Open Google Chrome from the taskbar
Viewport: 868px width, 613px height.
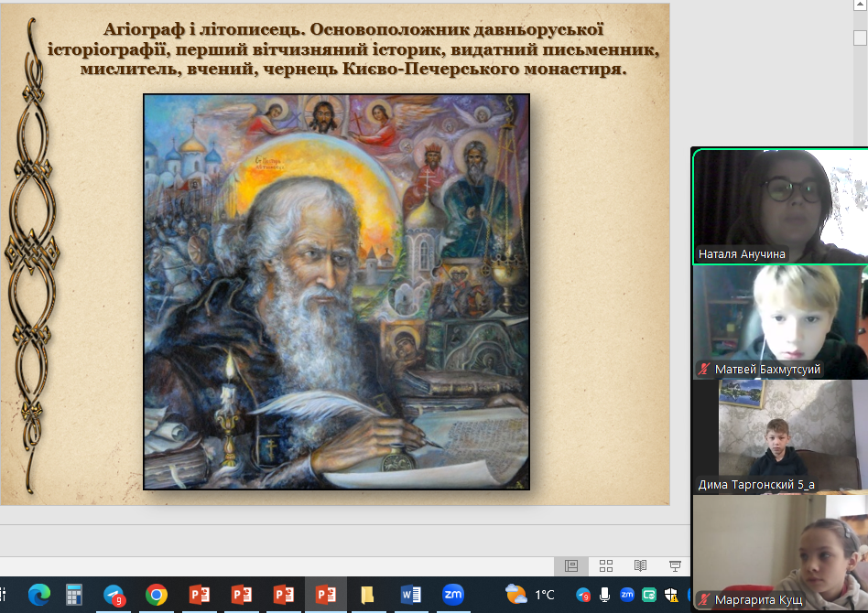click(157, 596)
